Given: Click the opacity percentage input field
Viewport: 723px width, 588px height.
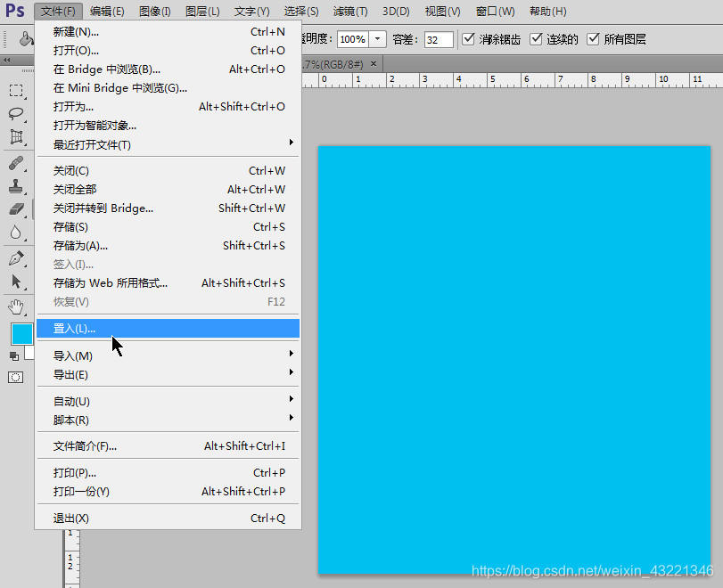Looking at the screenshot, I should pos(353,39).
